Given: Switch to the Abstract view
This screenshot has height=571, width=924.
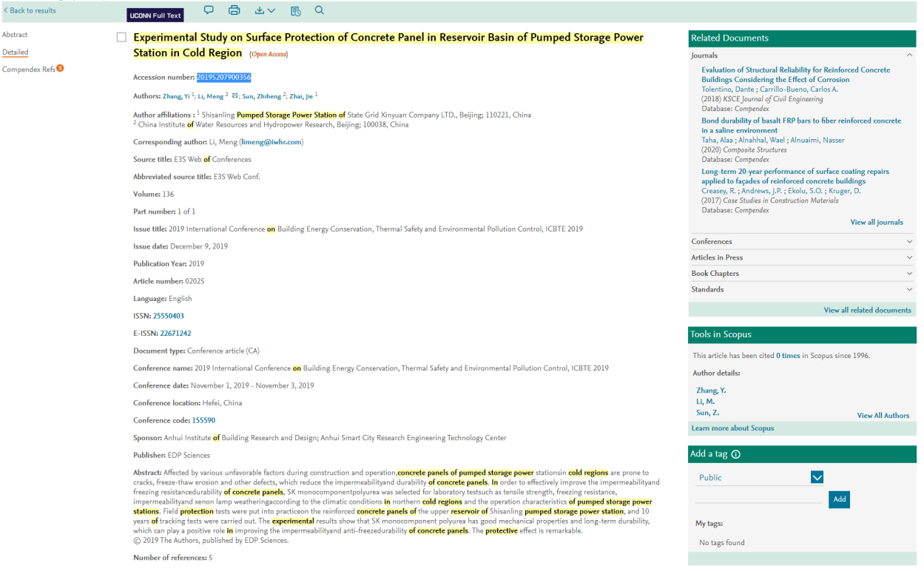Looking at the screenshot, I should pos(15,35).
